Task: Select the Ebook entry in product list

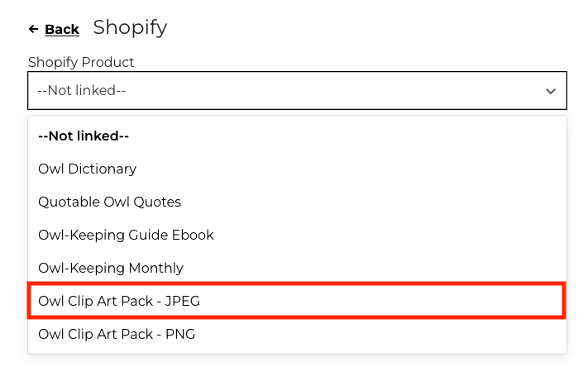Action: pos(297,235)
